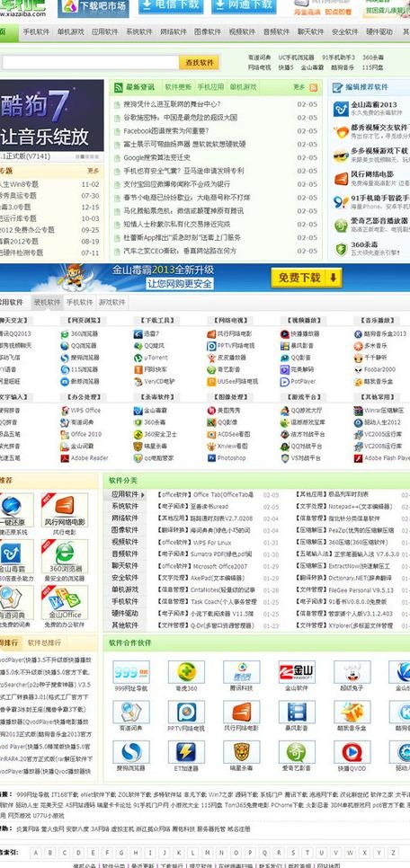This screenshot has height=868, width=410.
Task: Click 免费下载 on the 金山毒霸2013 banner
Action: point(307,278)
